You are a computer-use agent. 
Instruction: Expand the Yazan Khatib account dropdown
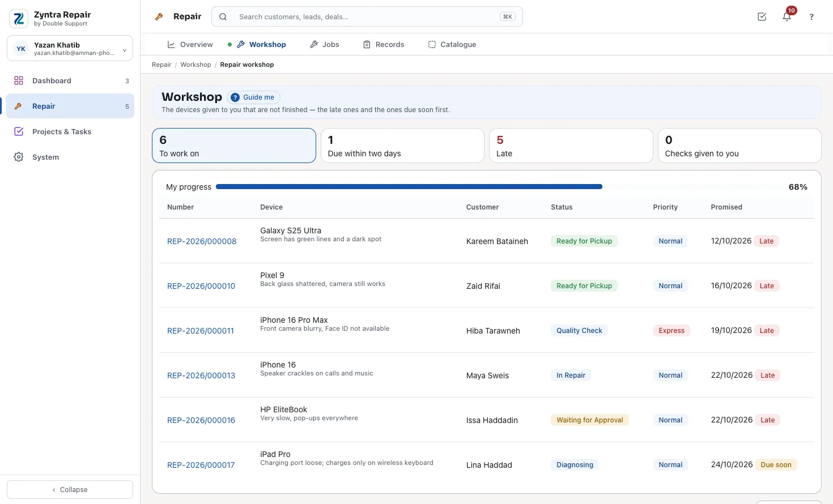pyautogui.click(x=70, y=48)
